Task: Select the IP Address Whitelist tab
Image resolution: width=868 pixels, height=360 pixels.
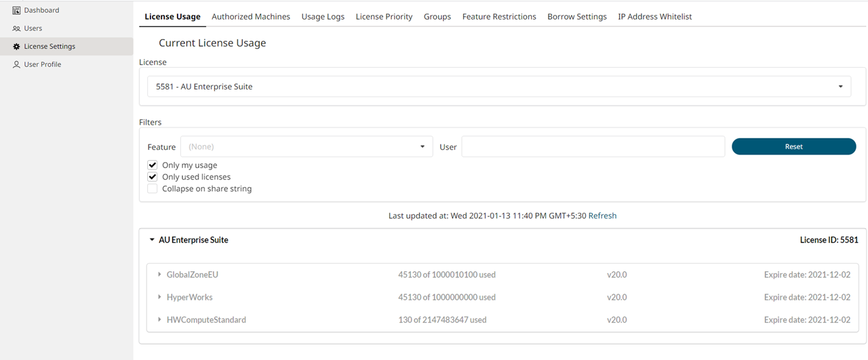Action: (x=654, y=17)
